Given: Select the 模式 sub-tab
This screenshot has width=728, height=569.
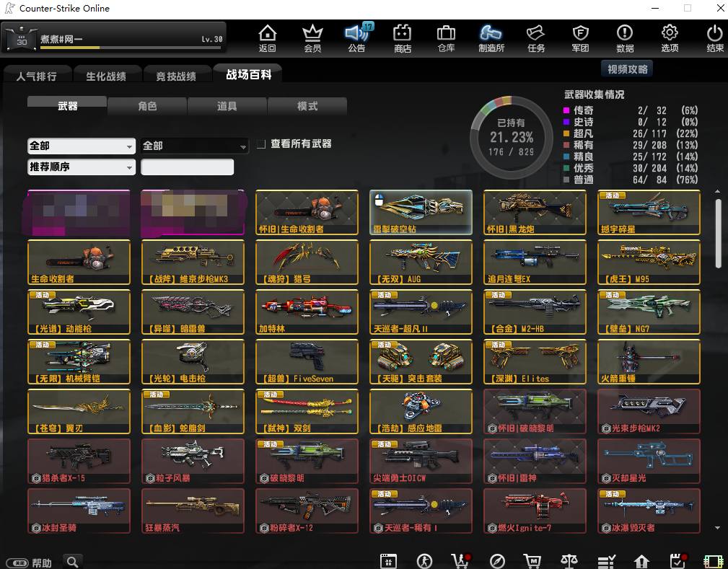Looking at the screenshot, I should point(307,106).
